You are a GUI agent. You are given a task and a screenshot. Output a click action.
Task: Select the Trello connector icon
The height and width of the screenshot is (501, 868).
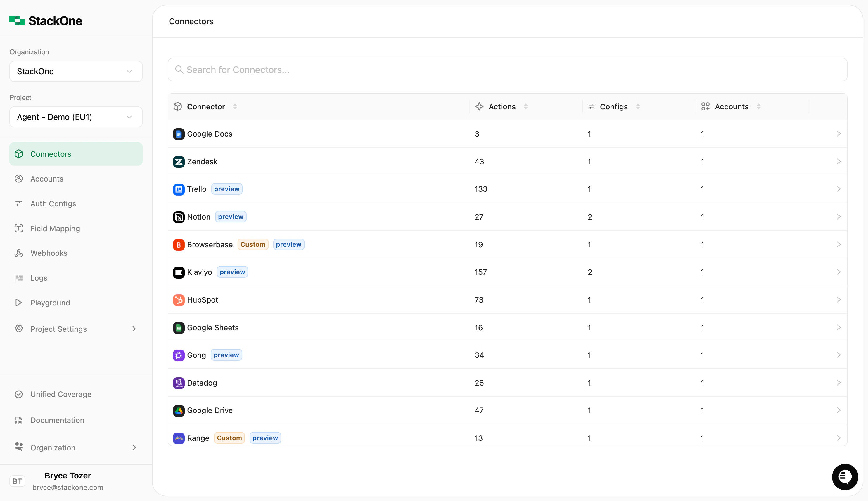179,189
